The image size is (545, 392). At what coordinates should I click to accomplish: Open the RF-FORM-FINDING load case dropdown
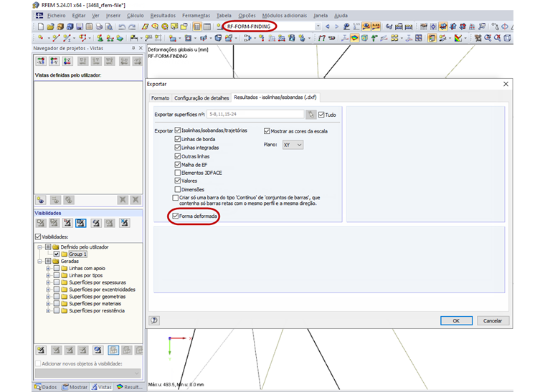point(318,27)
